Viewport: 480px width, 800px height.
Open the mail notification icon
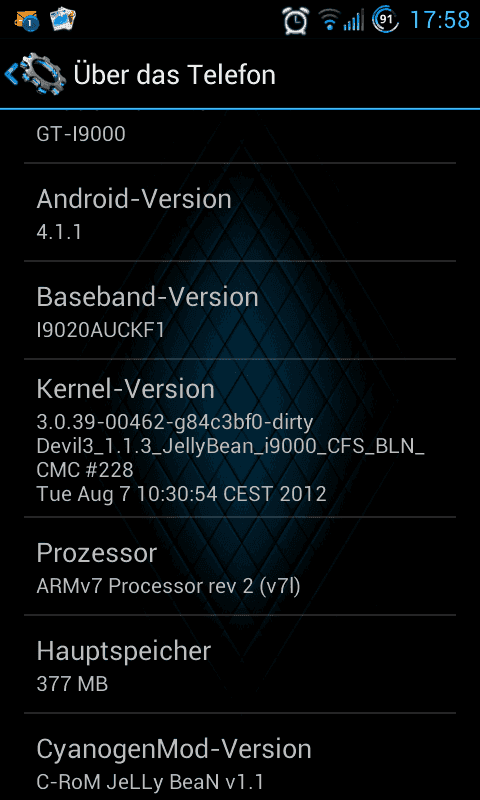click(27, 19)
